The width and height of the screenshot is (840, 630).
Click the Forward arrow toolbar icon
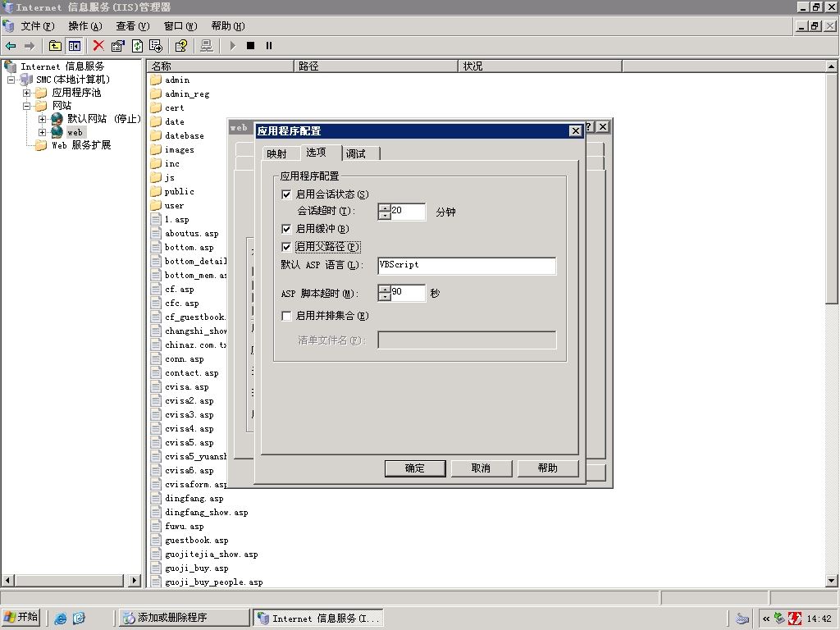point(30,46)
